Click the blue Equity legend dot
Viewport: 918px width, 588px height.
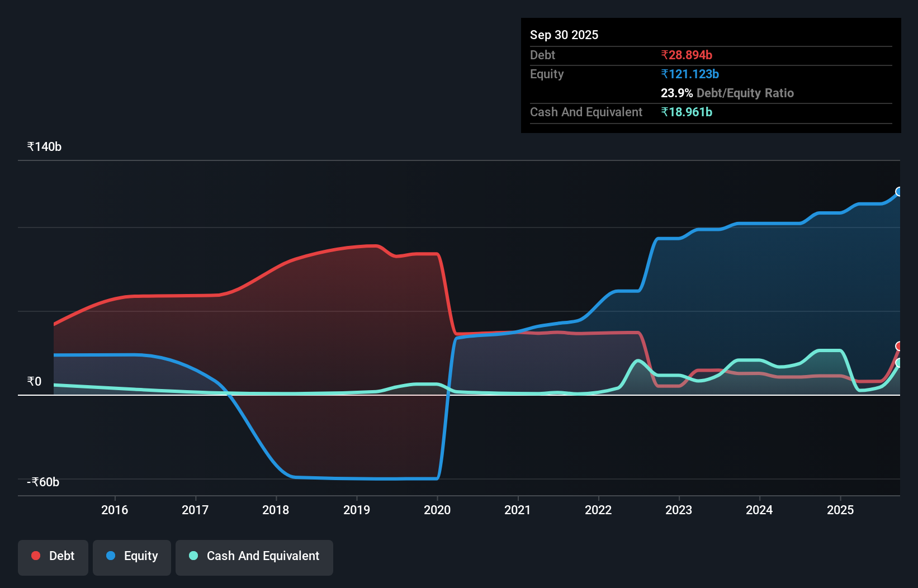pos(110,556)
